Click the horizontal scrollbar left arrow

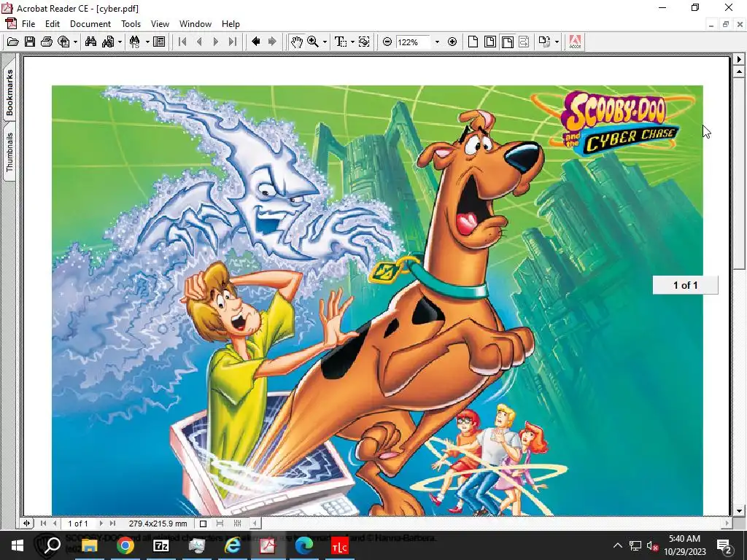[255, 524]
